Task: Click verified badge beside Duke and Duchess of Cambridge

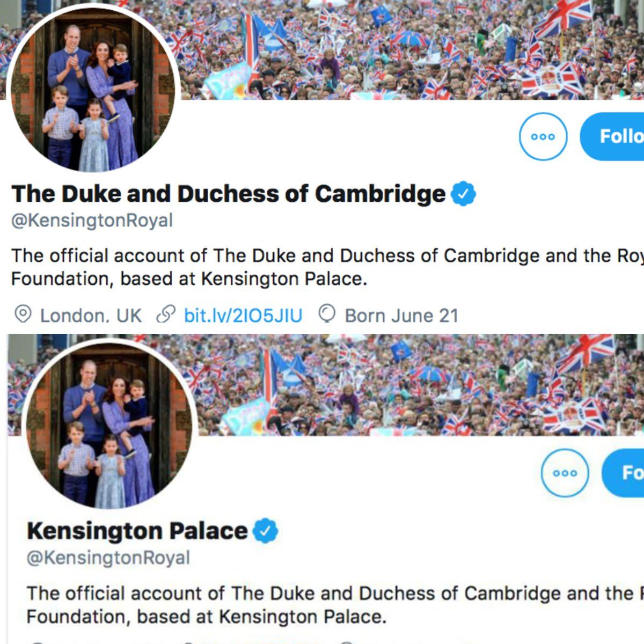Action: 463,194
